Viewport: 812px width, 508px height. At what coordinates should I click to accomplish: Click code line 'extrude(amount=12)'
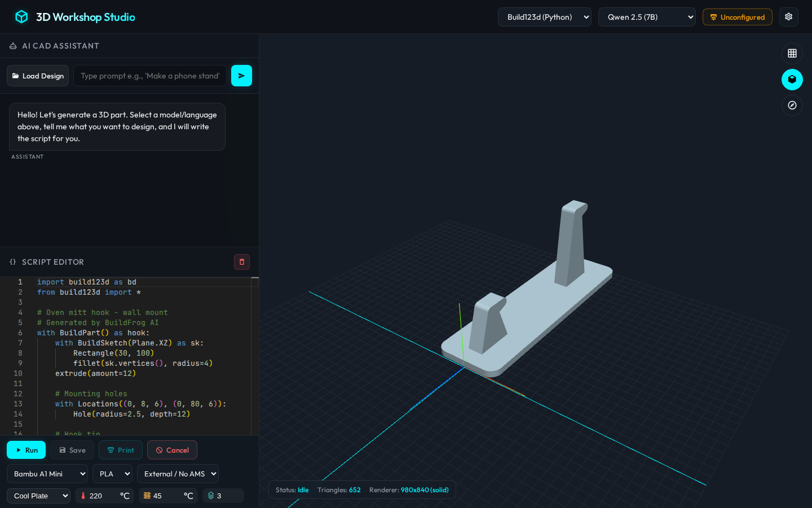(x=95, y=373)
